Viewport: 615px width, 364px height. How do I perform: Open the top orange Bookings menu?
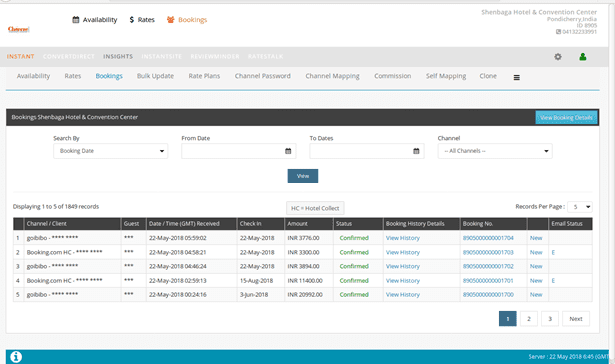(x=187, y=20)
